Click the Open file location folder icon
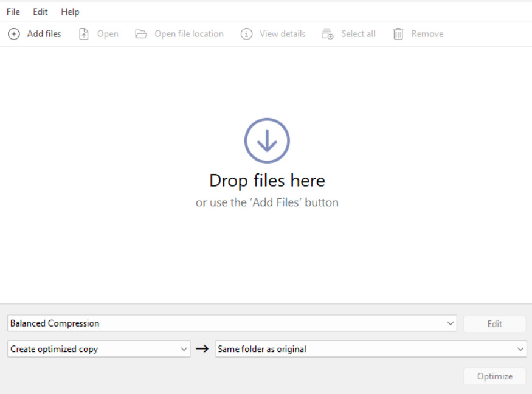 [141, 34]
